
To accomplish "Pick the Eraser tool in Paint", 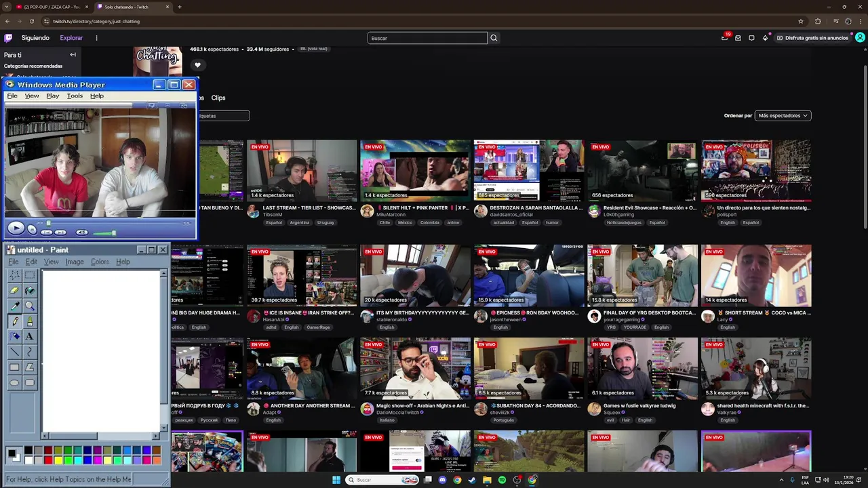I will (x=14, y=290).
